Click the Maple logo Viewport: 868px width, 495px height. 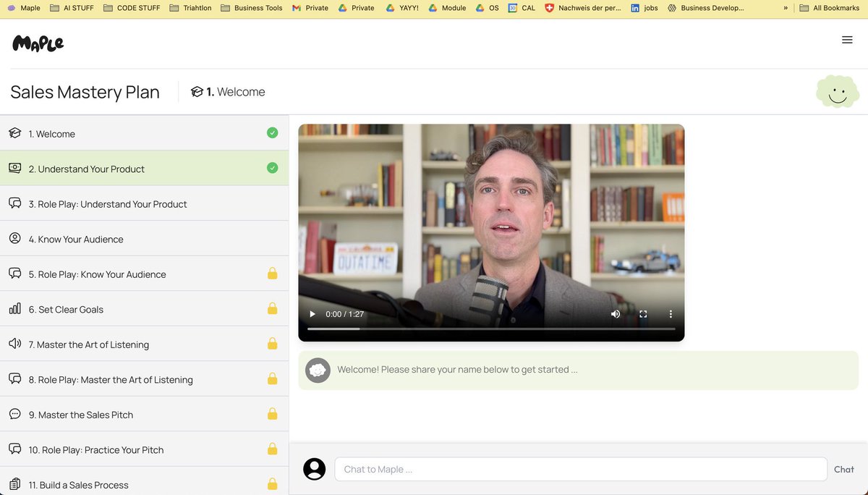click(x=38, y=43)
